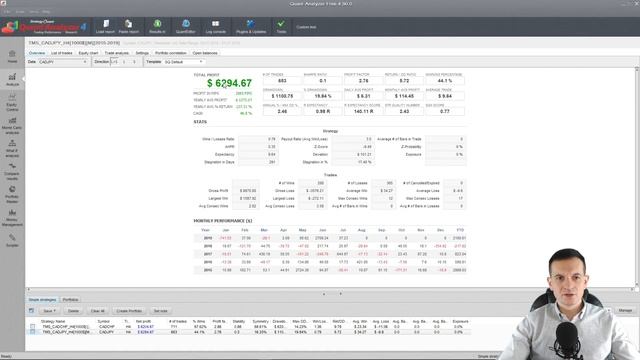The height and width of the screenshot is (360, 640).
Task: Open QuantEditor from the toolbar
Action: coord(185,27)
